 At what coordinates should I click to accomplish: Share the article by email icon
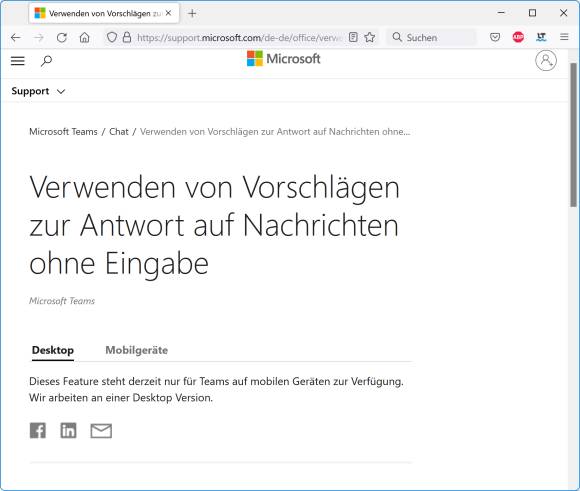[x=101, y=431]
